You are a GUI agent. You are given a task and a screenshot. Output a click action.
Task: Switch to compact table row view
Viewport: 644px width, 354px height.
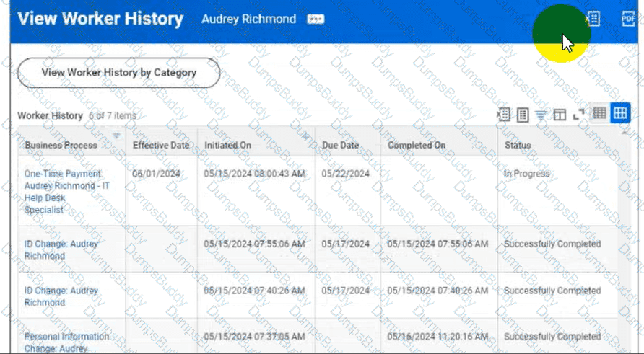click(x=600, y=112)
